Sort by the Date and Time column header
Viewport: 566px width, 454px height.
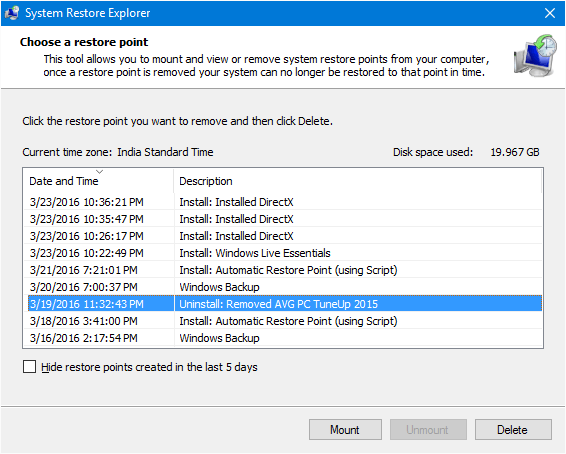98,181
